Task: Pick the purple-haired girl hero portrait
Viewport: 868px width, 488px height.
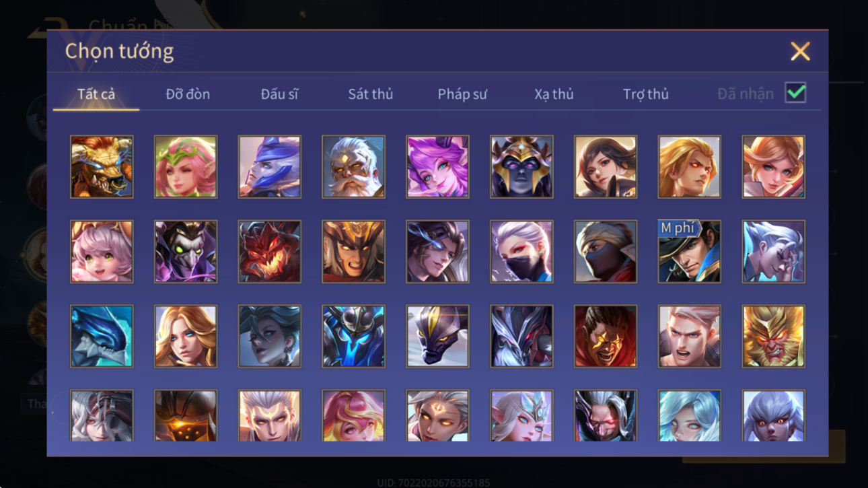Action: tap(437, 167)
